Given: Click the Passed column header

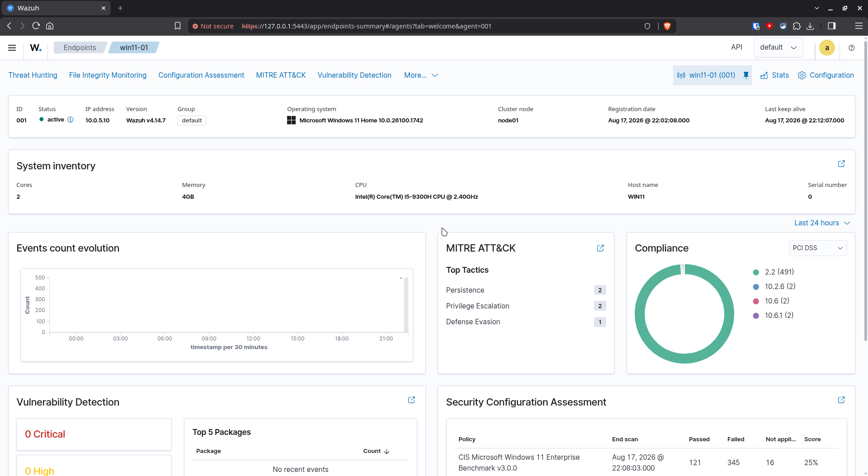Looking at the screenshot, I should [699, 439].
